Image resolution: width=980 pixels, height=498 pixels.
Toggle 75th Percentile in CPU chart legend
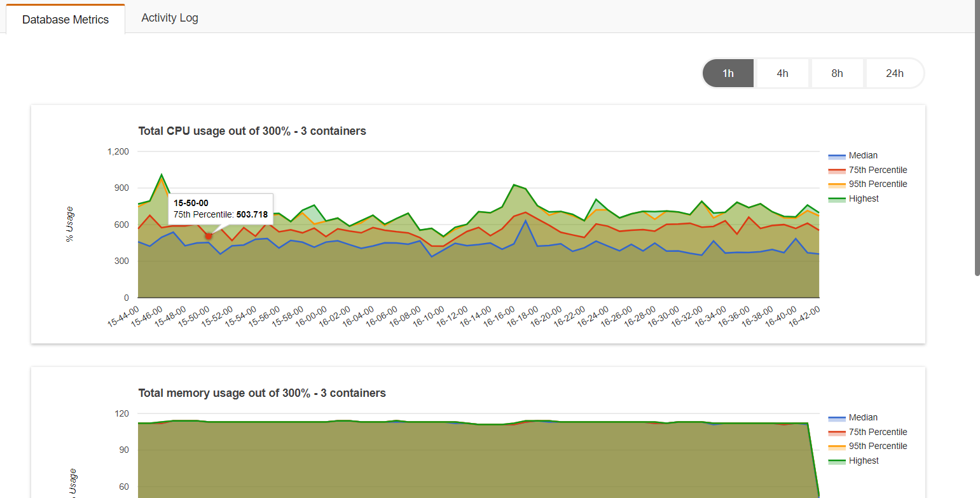pos(867,170)
